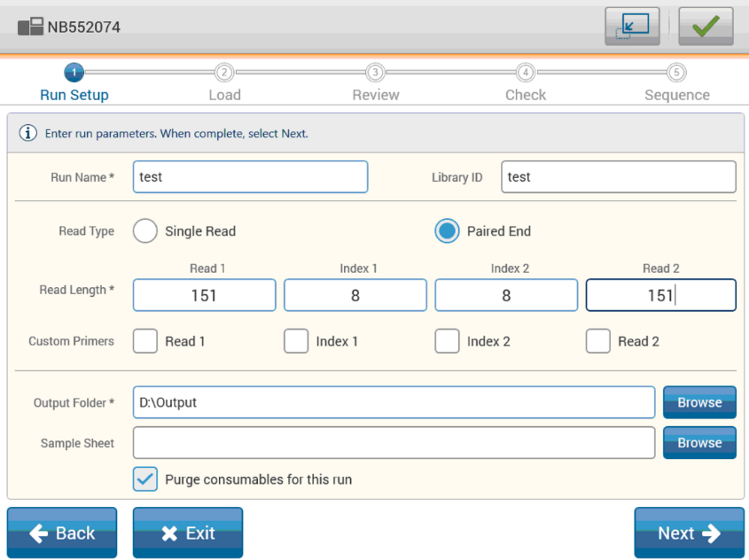Browse for a Sample Sheet file
Image resolution: width=749 pixels, height=560 pixels.
click(699, 442)
